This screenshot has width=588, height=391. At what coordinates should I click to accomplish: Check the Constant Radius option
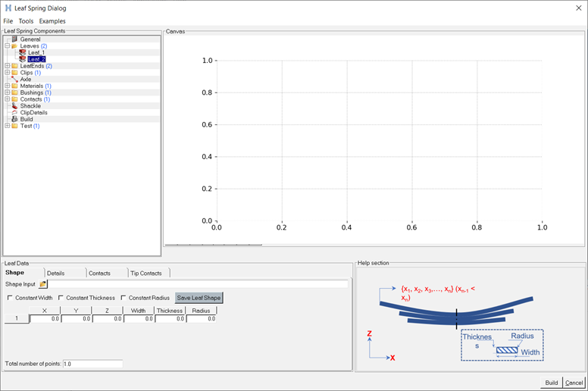124,298
